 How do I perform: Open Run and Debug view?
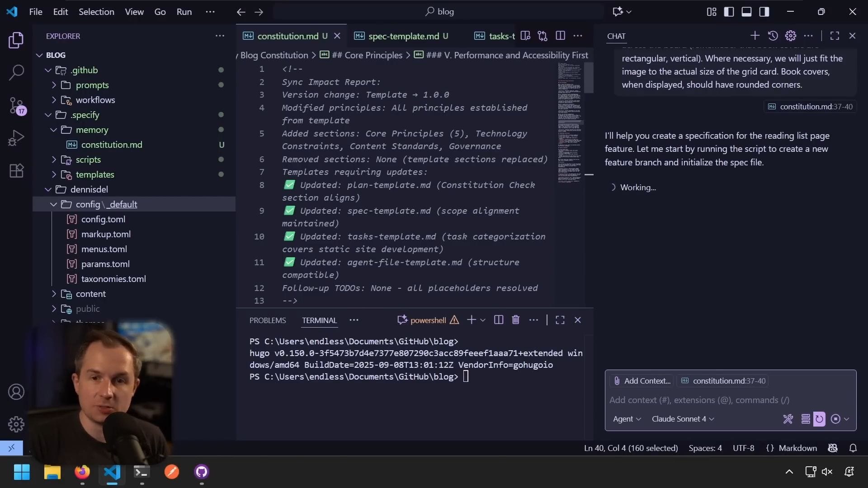[16, 138]
